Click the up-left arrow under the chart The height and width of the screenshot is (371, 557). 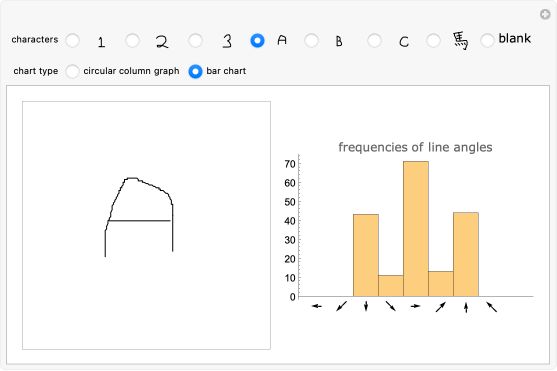click(x=492, y=307)
